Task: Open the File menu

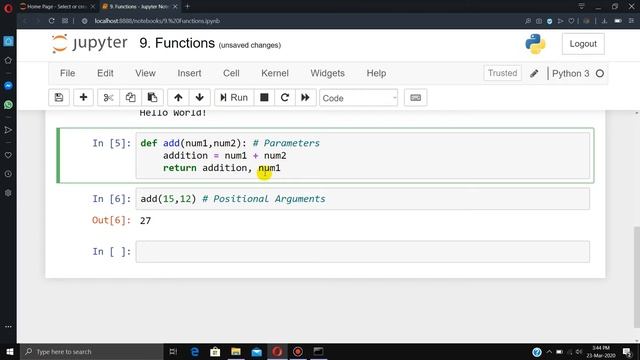Action: tap(67, 73)
